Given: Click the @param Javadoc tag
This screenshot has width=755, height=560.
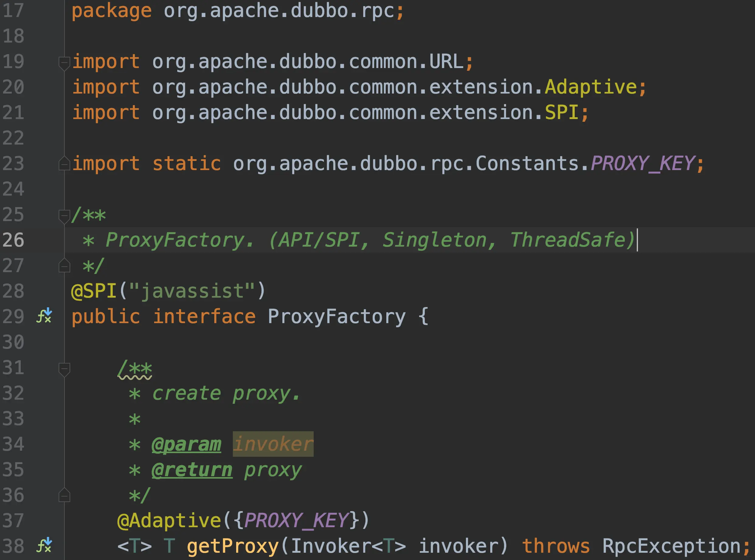Looking at the screenshot, I should [x=186, y=444].
